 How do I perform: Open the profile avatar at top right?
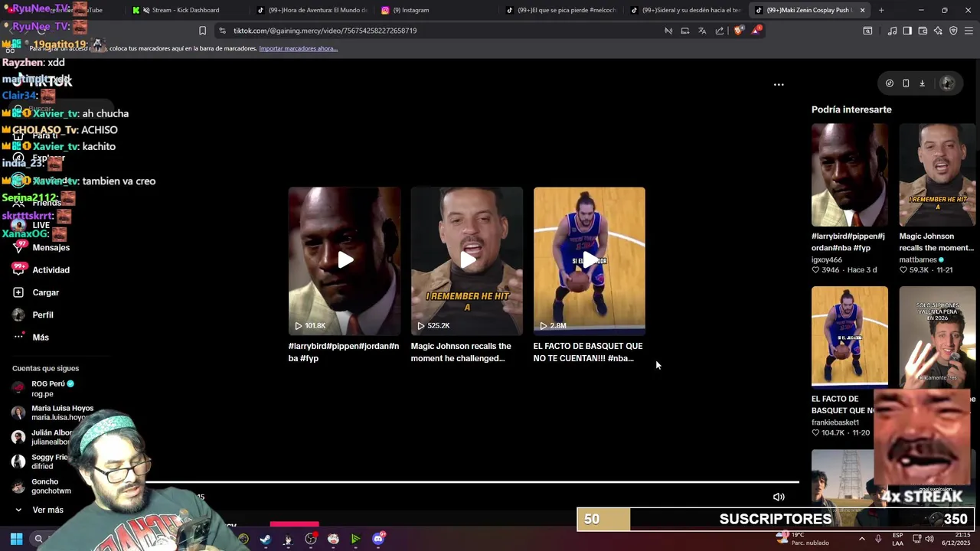947,83
